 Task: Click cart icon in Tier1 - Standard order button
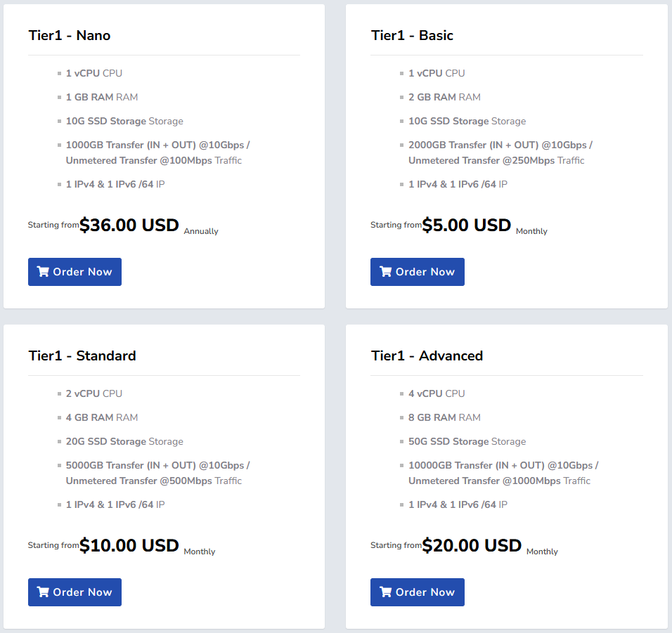coord(43,592)
